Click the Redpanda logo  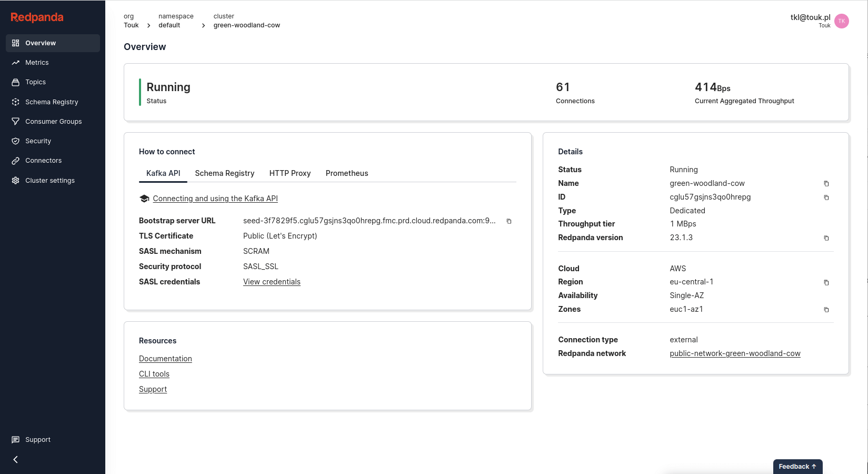(37, 17)
